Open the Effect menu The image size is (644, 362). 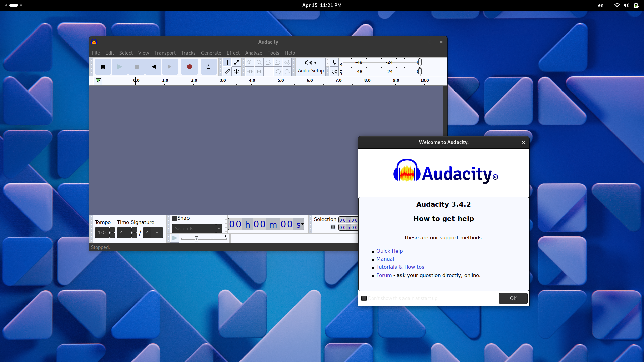coord(233,53)
